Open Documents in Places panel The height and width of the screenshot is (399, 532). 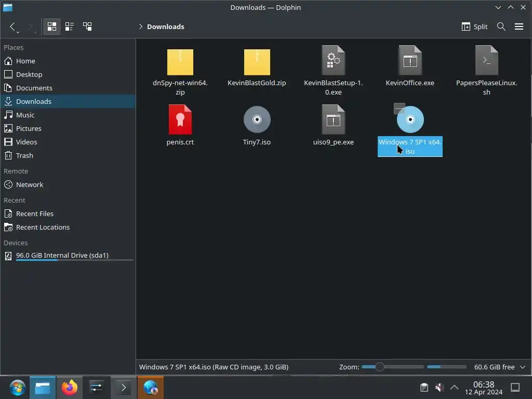68,88
